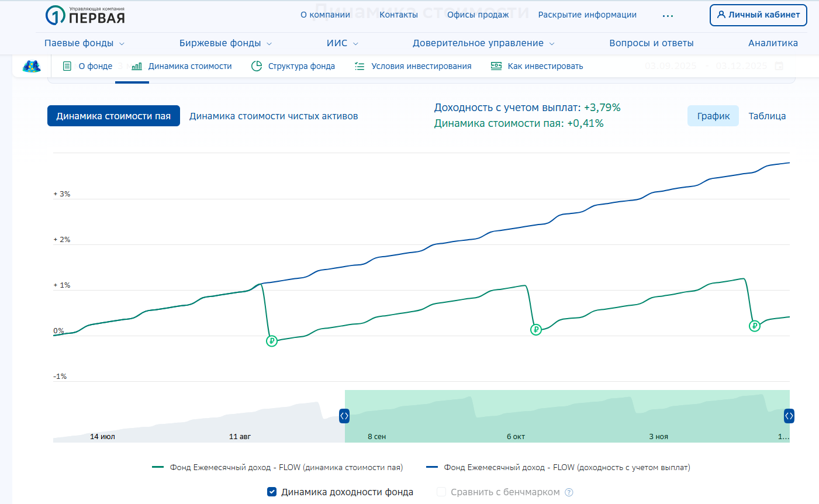Click the left range slider handle

pos(344,416)
